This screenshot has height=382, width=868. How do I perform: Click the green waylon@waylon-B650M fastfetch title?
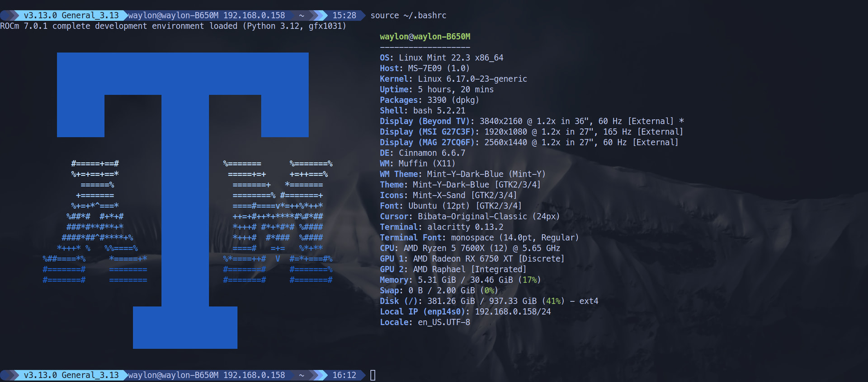(425, 37)
